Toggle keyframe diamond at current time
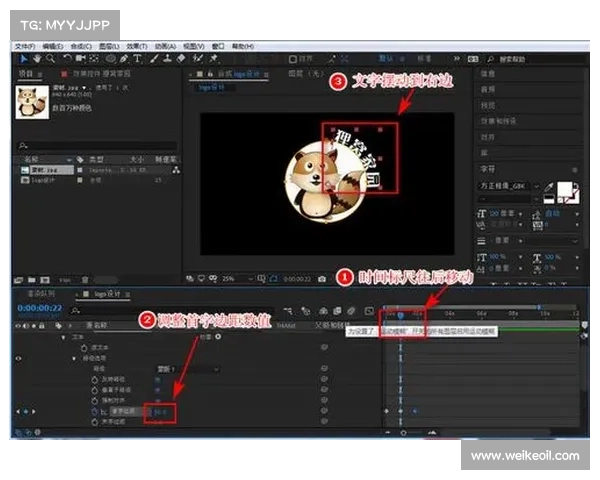This screenshot has height=480, width=600. 26,411
